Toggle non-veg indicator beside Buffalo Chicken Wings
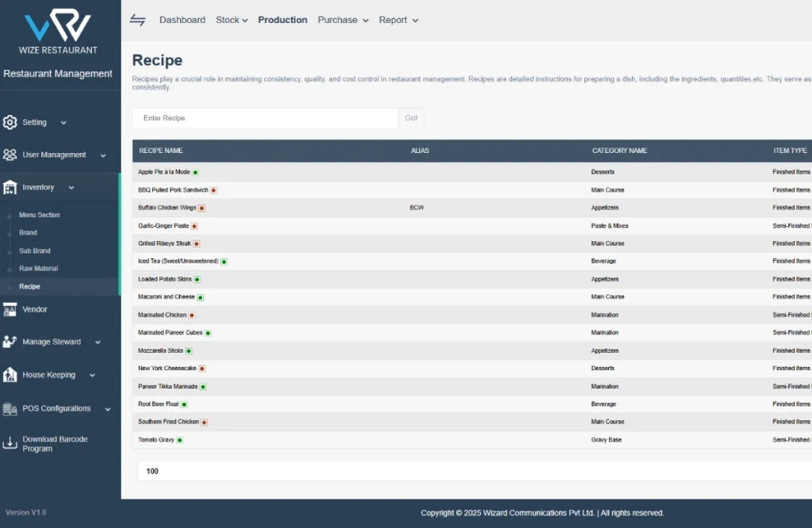Screen dimensions: 812x528 [201, 208]
